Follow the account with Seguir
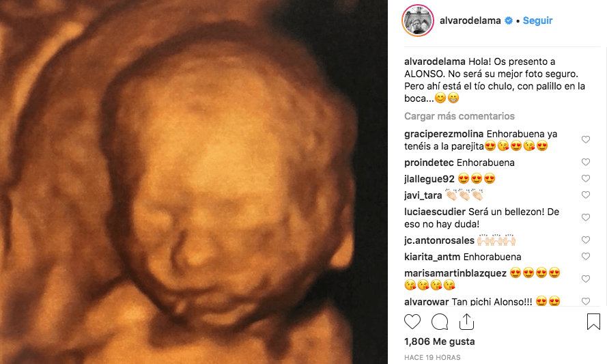Viewport: 607px width, 364px height. [537, 20]
